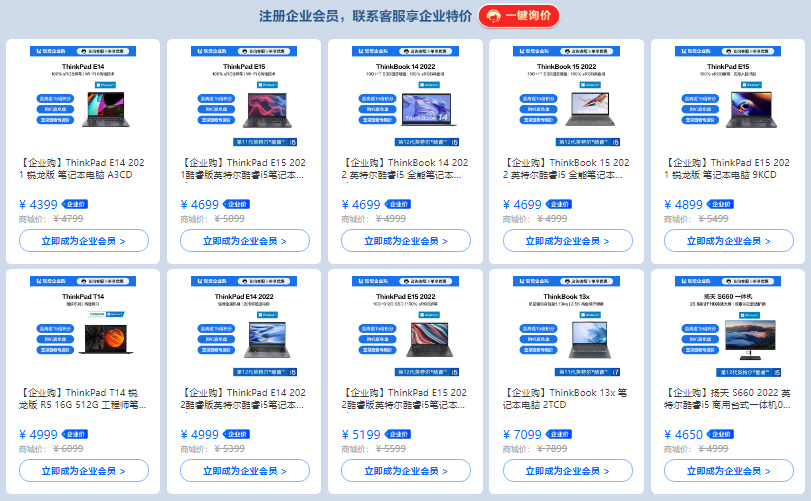Open the ThinkPad E15 锐龙版 9KCD product image
Image resolution: width=811 pixels, height=501 pixels.
(728, 96)
